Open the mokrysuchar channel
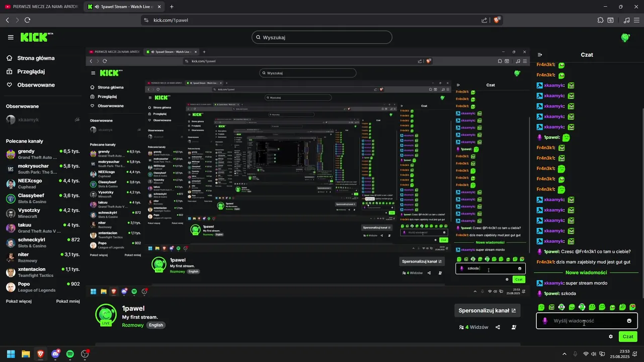Screen dimensions: 644x362 [x=43, y=168]
